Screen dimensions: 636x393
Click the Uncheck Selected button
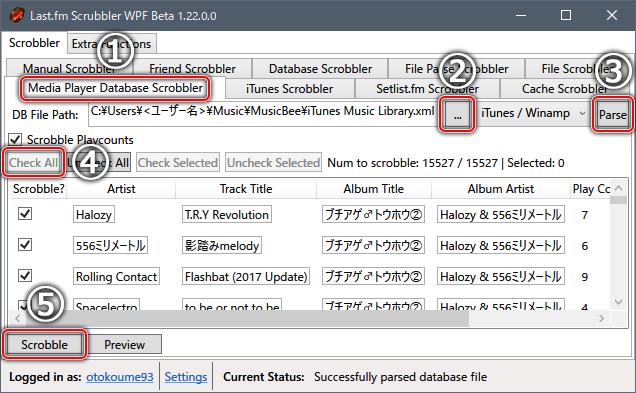coord(273,163)
